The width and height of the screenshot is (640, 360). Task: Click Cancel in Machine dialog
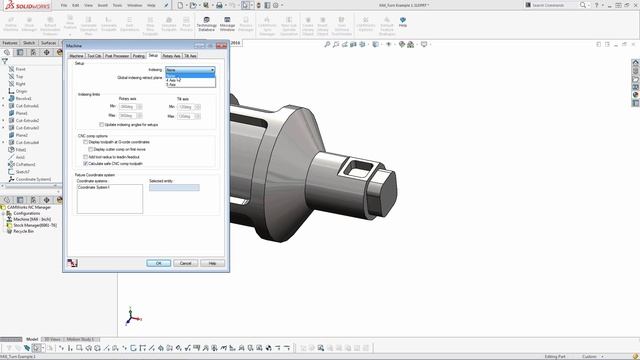[x=185, y=263]
